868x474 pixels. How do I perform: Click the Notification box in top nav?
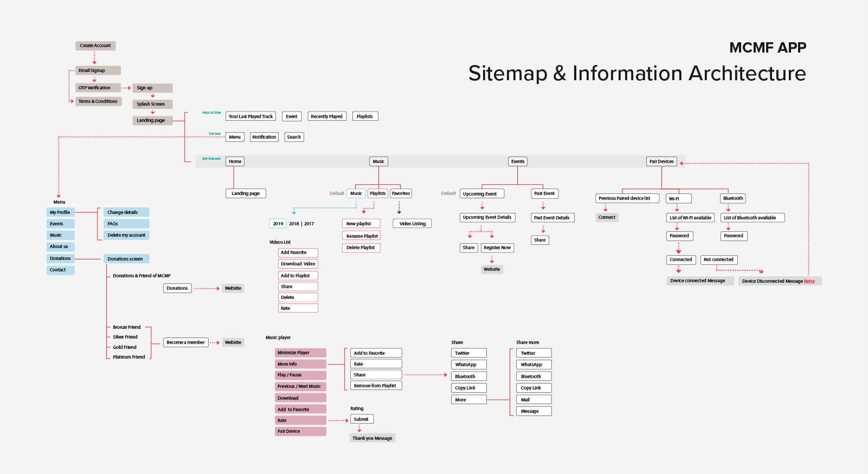pos(264,137)
